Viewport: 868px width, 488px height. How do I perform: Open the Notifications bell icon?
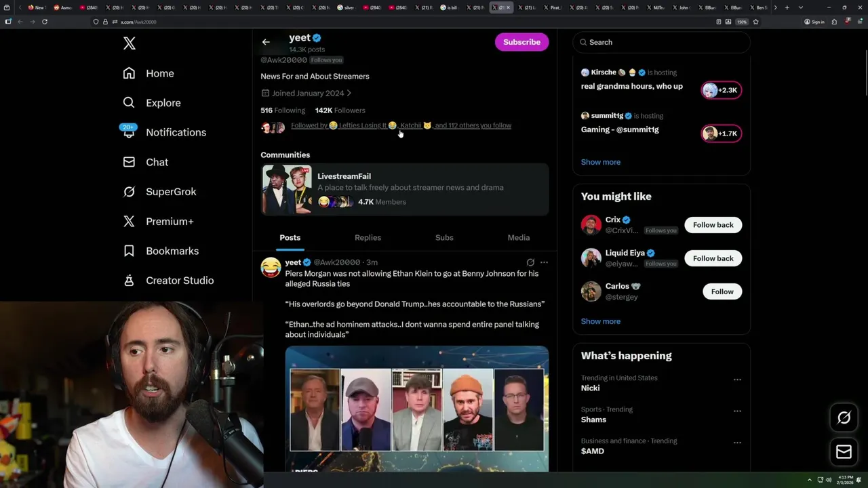point(129,132)
